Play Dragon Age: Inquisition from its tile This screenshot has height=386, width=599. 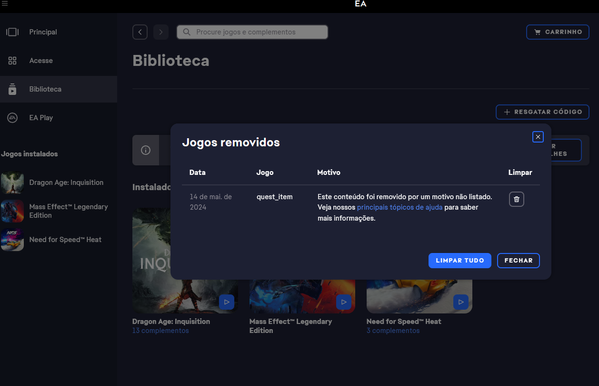point(227,302)
